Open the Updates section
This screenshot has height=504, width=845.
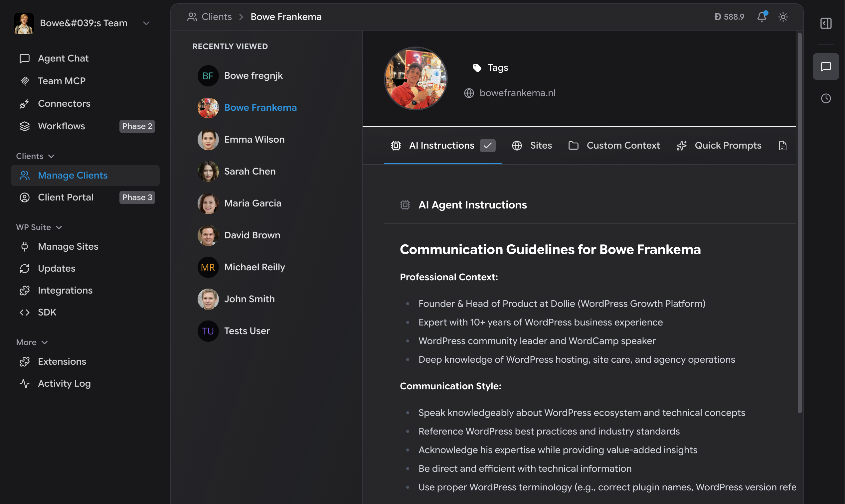(x=57, y=268)
